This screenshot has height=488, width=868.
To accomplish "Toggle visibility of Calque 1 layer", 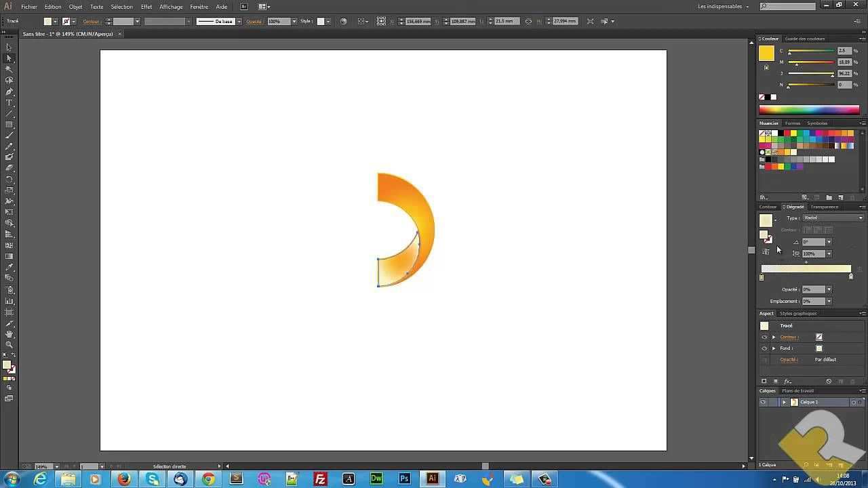I will pyautogui.click(x=763, y=402).
